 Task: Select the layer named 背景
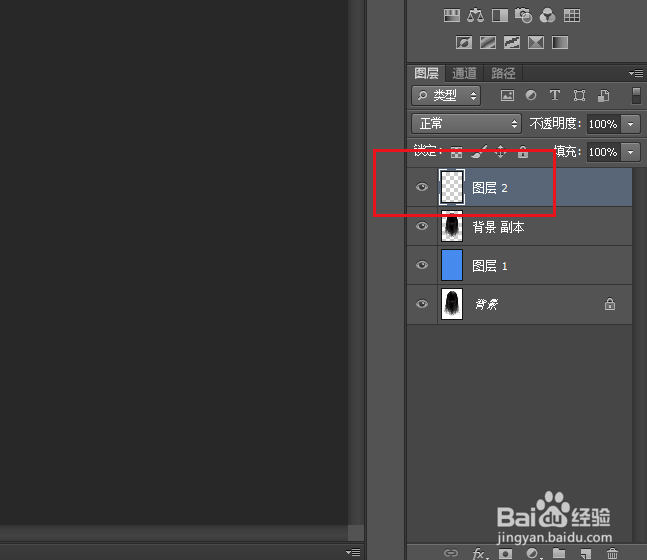[486, 305]
